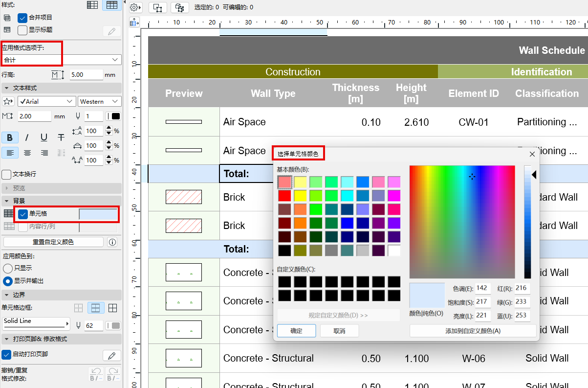Open the 合计 format-options dropdown
The width and height of the screenshot is (588, 388).
(61, 60)
